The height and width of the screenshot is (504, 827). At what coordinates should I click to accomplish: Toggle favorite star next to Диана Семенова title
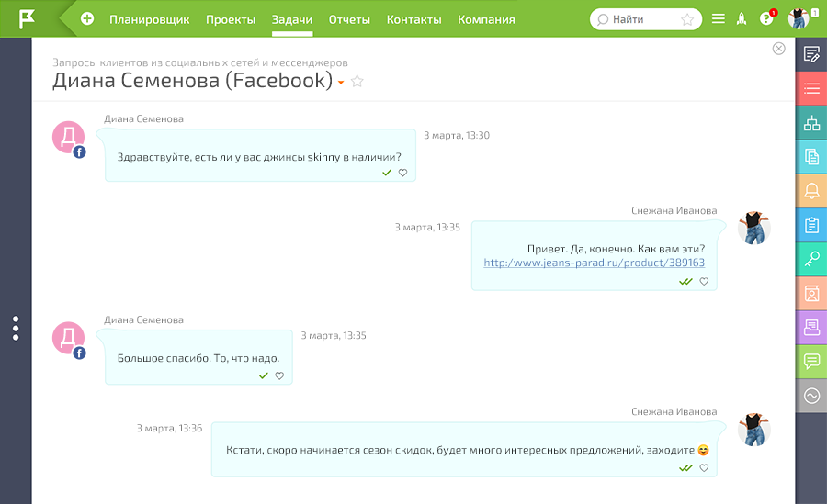[x=357, y=82]
